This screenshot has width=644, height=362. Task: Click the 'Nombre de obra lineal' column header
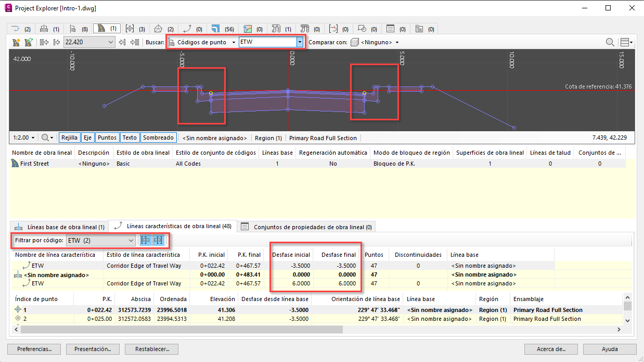(x=42, y=153)
